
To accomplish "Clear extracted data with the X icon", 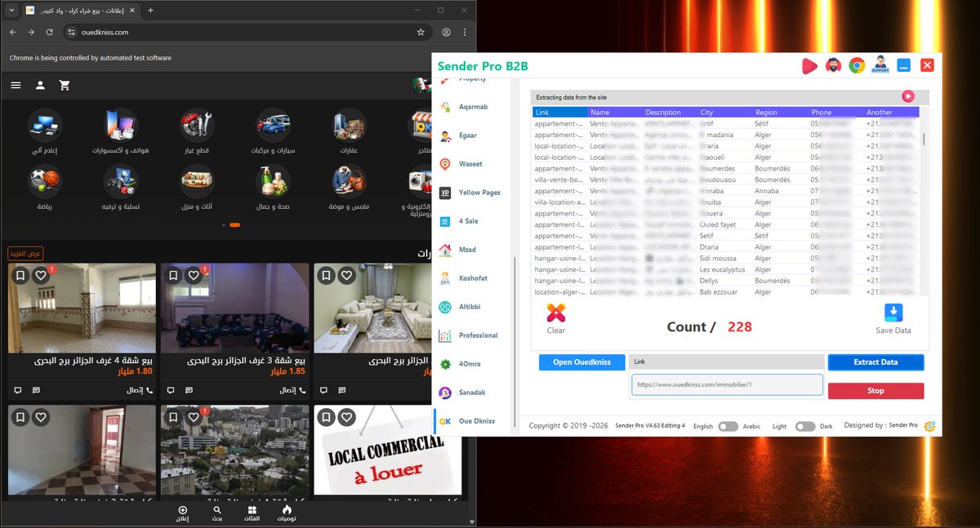I will (556, 313).
